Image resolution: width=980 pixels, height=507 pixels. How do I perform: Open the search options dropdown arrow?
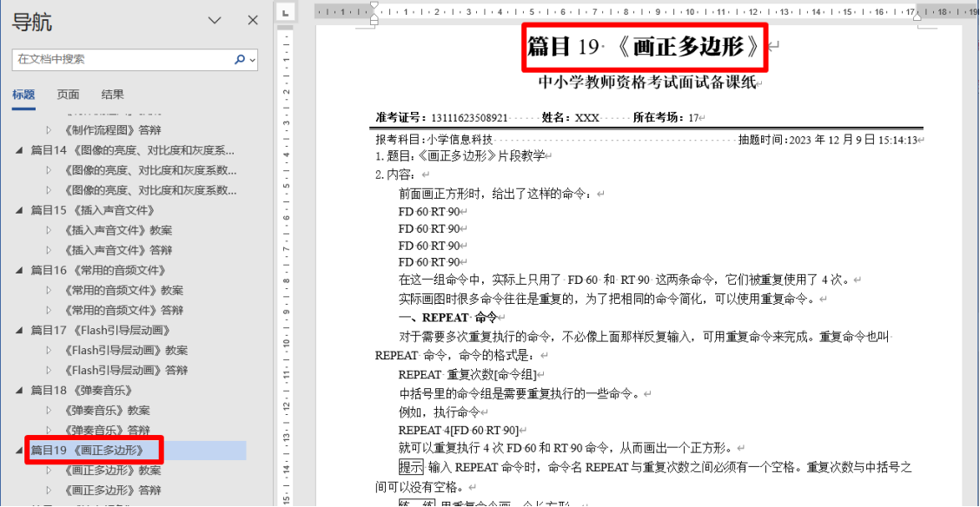pyautogui.click(x=253, y=60)
